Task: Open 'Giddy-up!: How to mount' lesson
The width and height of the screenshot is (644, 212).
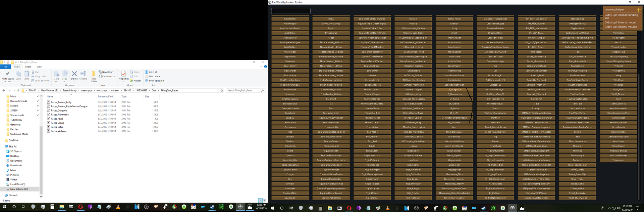Action: coord(620,23)
